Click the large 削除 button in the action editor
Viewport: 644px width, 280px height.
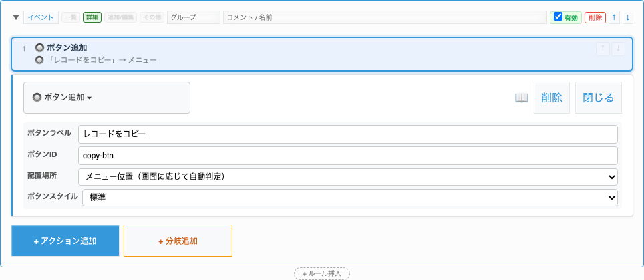[x=552, y=98]
